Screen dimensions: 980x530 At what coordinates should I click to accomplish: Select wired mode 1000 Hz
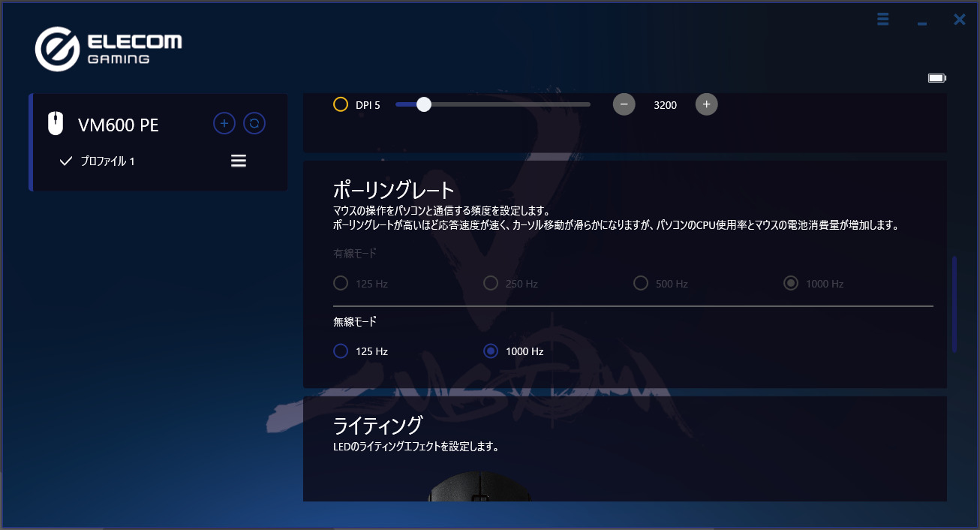click(x=791, y=283)
